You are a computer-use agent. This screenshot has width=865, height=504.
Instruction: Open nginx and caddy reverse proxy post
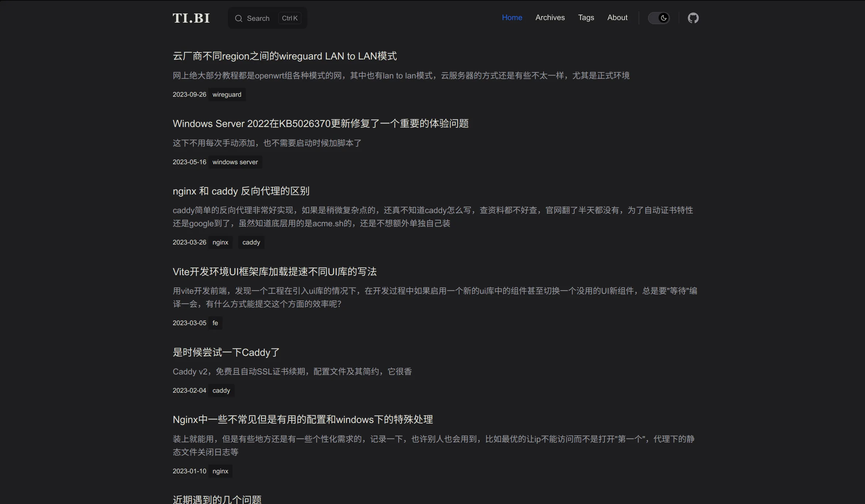click(x=241, y=191)
